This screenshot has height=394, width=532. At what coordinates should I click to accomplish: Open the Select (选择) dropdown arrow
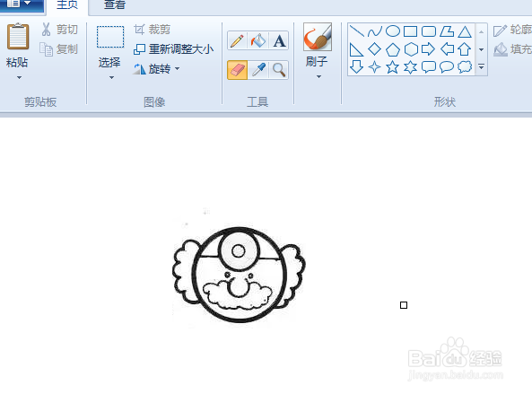coord(111,78)
